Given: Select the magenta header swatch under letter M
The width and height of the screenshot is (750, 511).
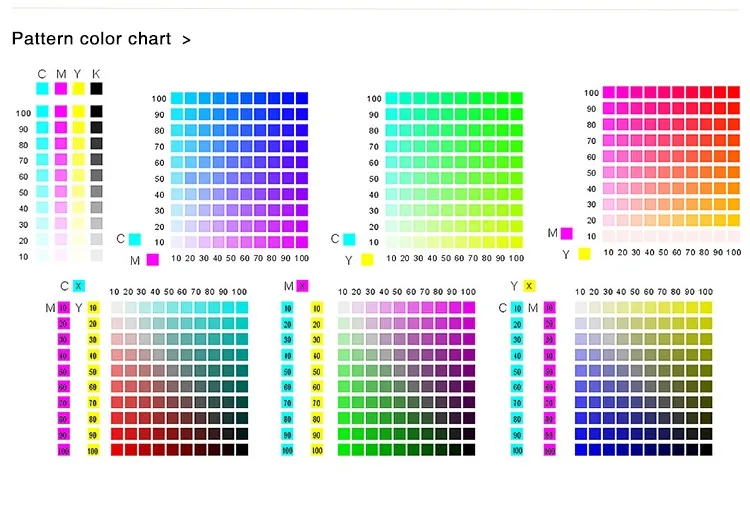Looking at the screenshot, I should point(60,89).
